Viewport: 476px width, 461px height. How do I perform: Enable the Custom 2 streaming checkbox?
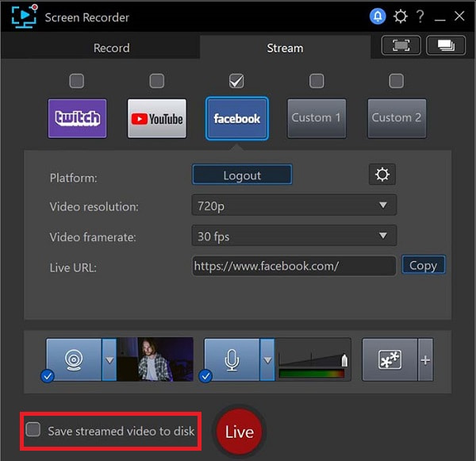tap(397, 81)
